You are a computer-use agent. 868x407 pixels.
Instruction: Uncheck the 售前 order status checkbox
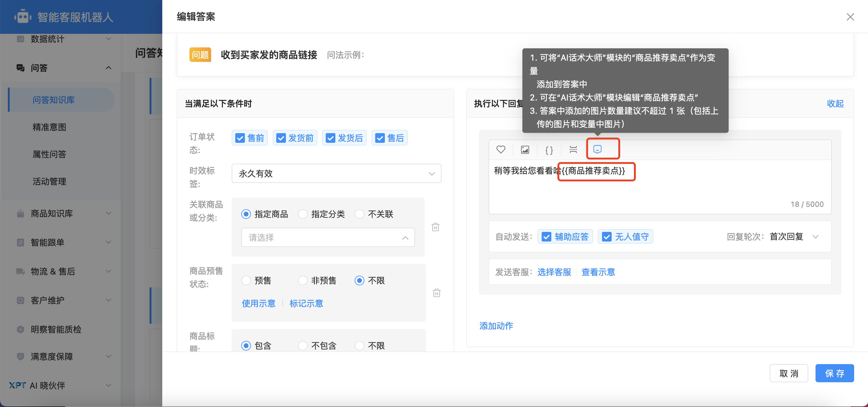[240, 138]
